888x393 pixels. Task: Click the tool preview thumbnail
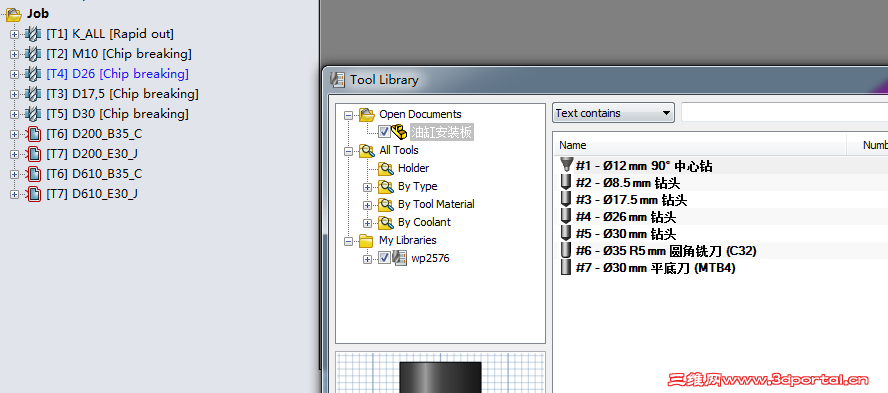(x=440, y=373)
